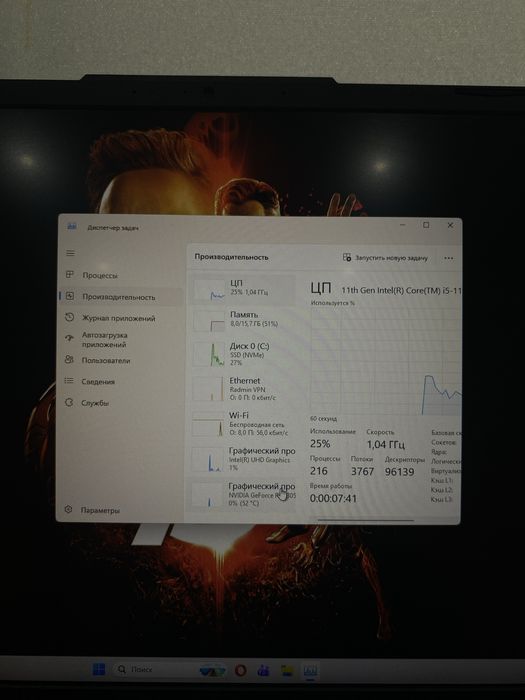Go to Автозагрузка приложений page
Image resolution: width=525 pixels, height=700 pixels.
[121, 340]
